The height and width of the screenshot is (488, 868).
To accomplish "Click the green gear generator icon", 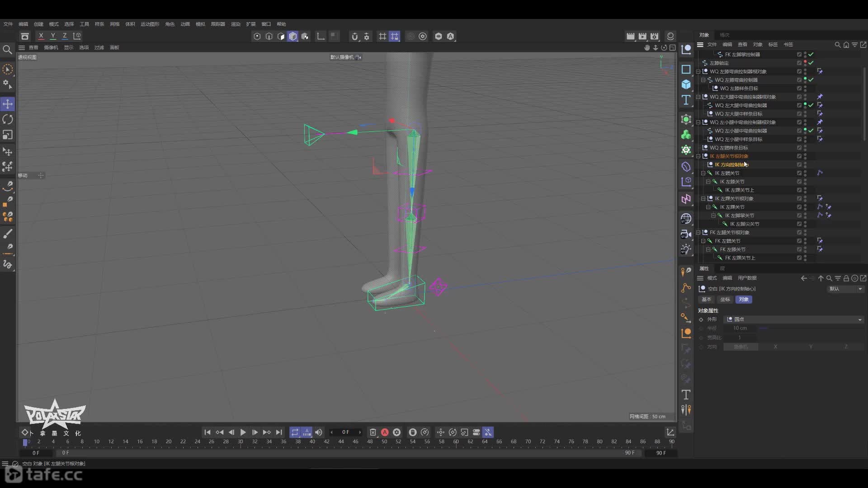I will (x=686, y=150).
